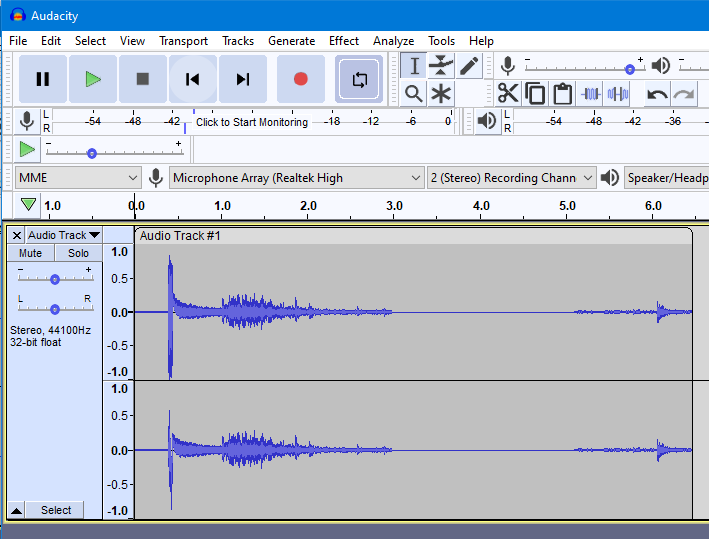Open the Analyze menu
Screen dimensions: 709x539
click(x=393, y=41)
